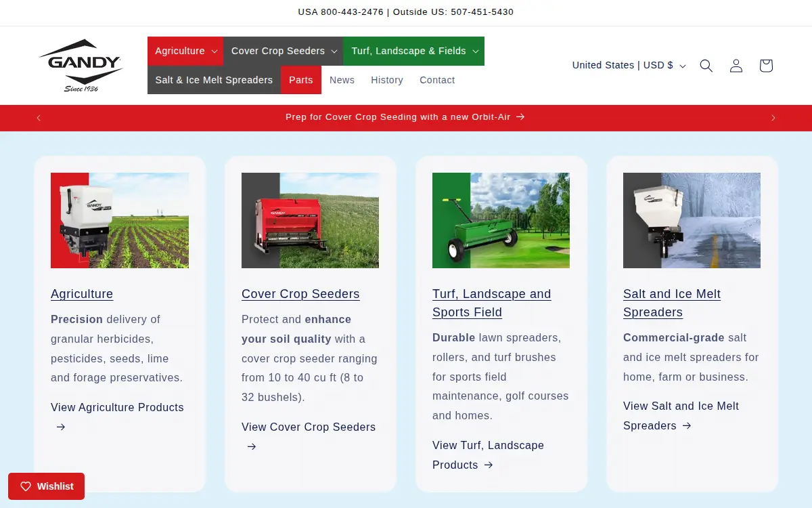This screenshot has width=812, height=508.
Task: Click the Agriculture card image
Action: (120, 220)
